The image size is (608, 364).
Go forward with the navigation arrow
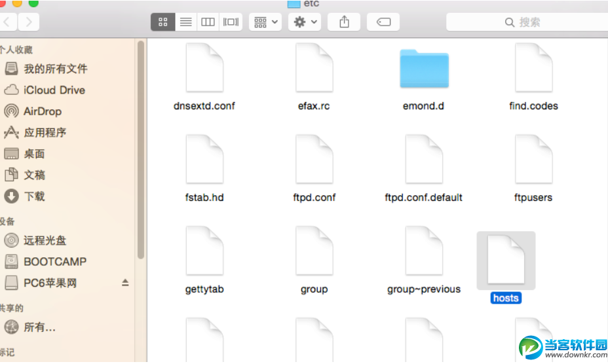[x=28, y=22]
